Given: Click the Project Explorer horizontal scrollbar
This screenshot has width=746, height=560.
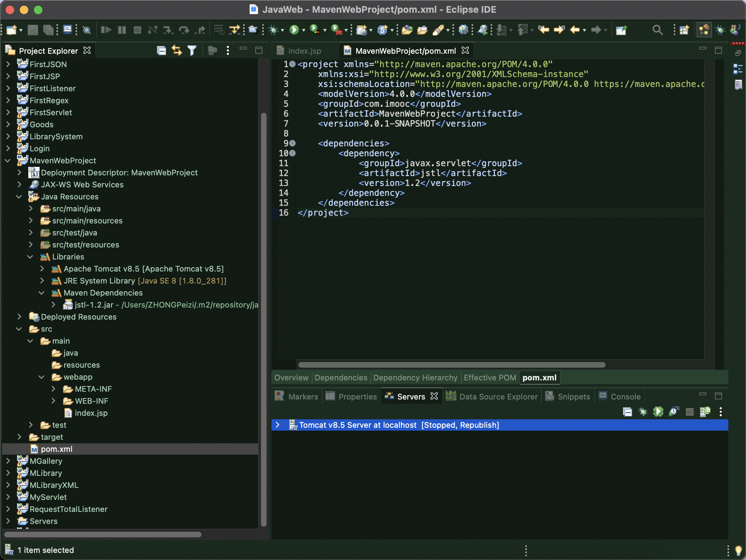Looking at the screenshot, I should pos(103,535).
